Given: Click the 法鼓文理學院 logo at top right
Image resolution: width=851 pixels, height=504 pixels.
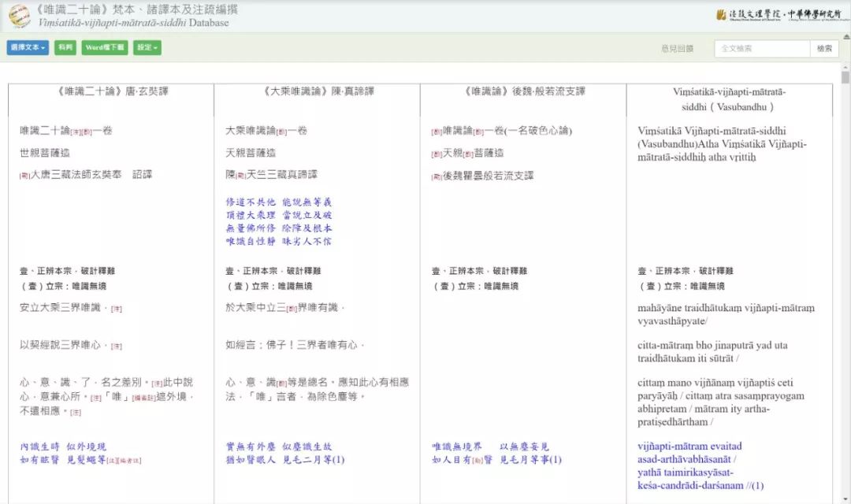Looking at the screenshot, I should click(x=776, y=15).
